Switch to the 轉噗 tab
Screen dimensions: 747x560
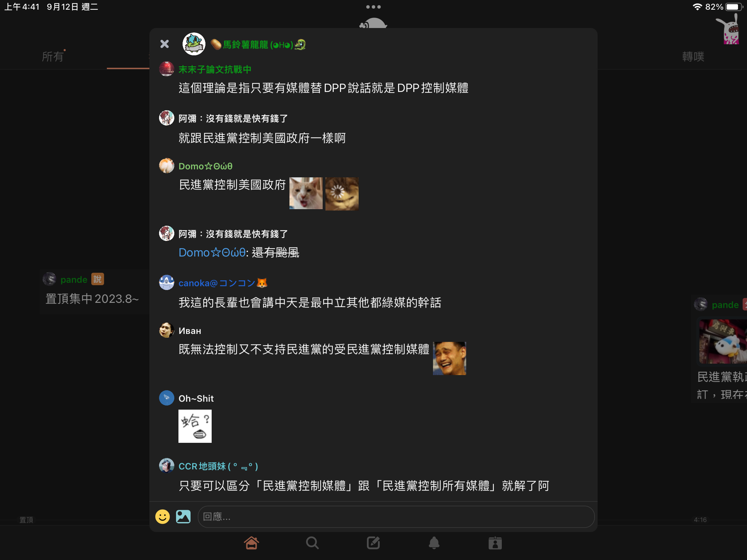(x=693, y=56)
